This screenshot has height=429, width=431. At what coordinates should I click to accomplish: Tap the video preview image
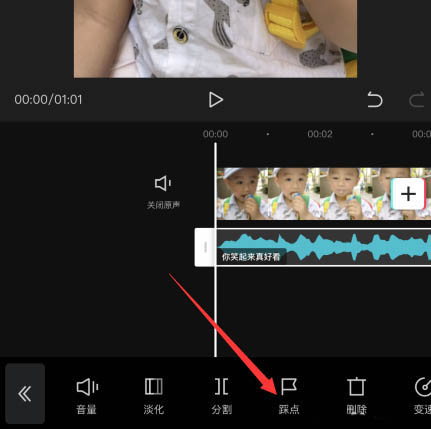[215, 39]
